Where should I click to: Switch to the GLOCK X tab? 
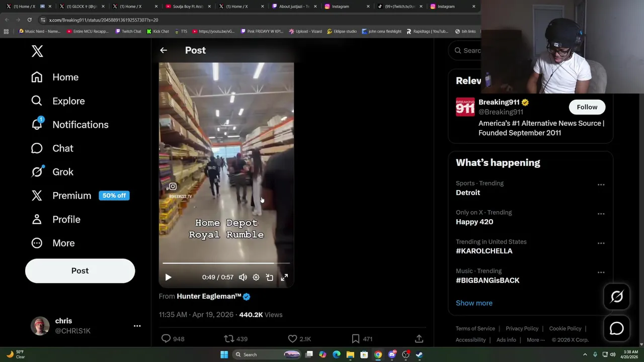pyautogui.click(x=81, y=7)
